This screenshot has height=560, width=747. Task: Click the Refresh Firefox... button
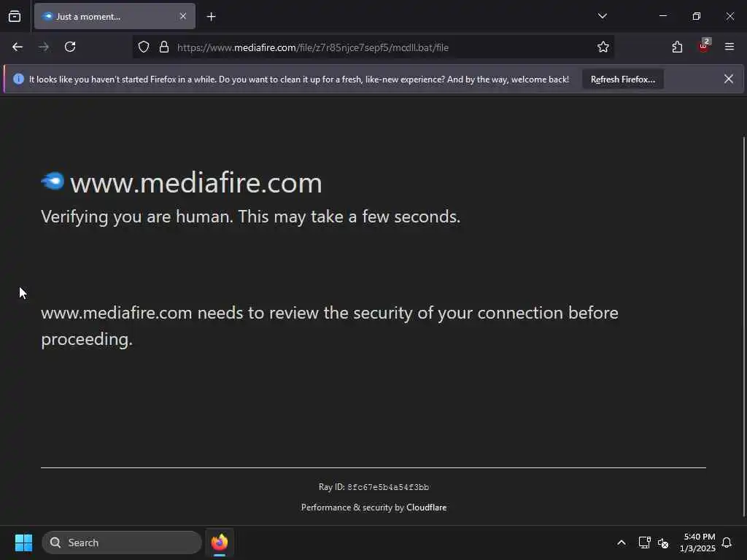coord(623,79)
